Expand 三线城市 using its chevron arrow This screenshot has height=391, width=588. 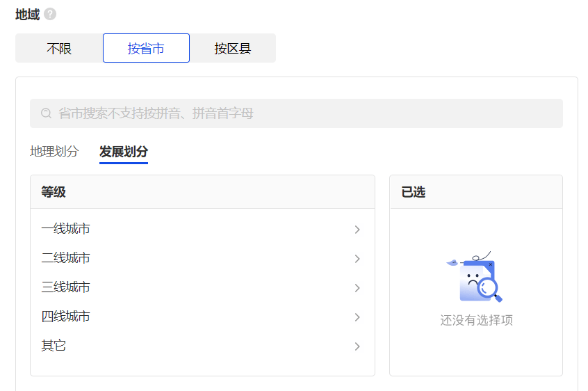(x=357, y=288)
